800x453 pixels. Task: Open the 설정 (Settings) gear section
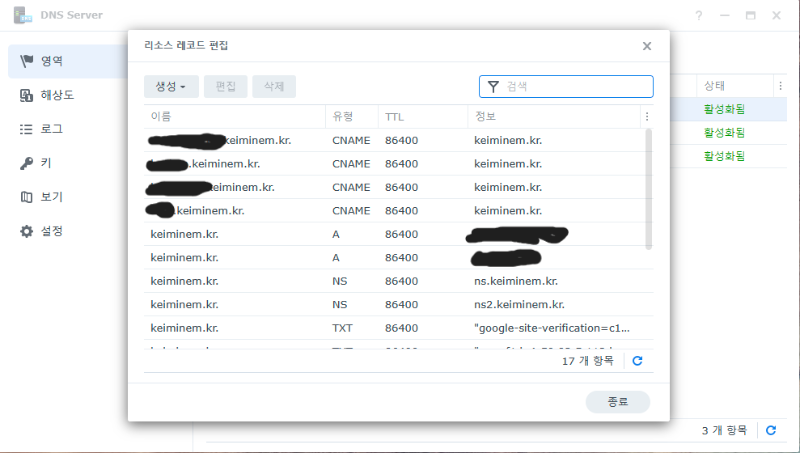[50, 231]
